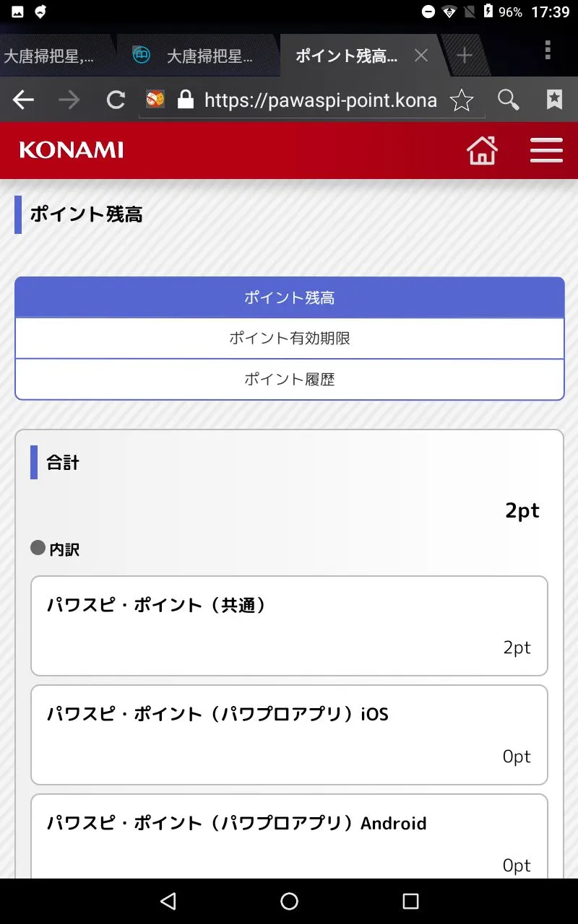
Task: Close the ポイント残高 browser tab
Action: tap(421, 56)
